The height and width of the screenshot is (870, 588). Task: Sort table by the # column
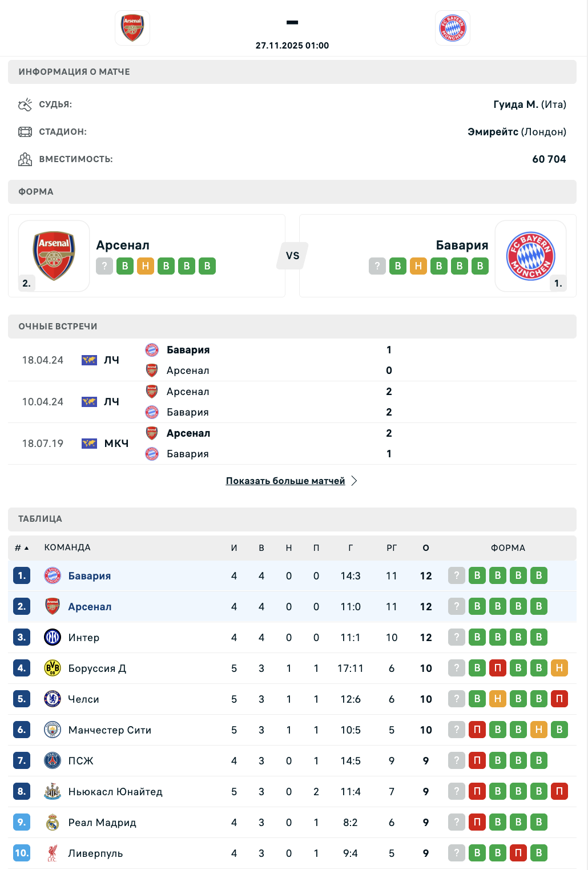point(21,548)
